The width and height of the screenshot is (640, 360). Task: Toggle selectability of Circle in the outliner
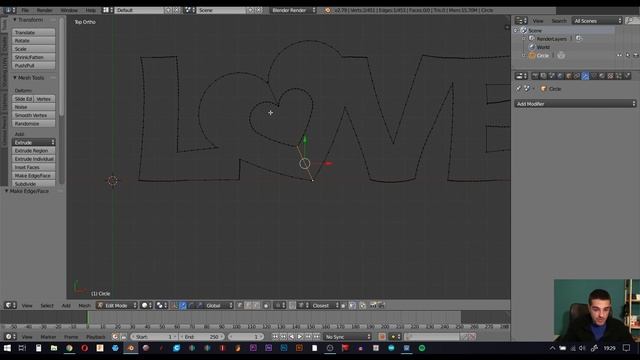tap(628, 55)
